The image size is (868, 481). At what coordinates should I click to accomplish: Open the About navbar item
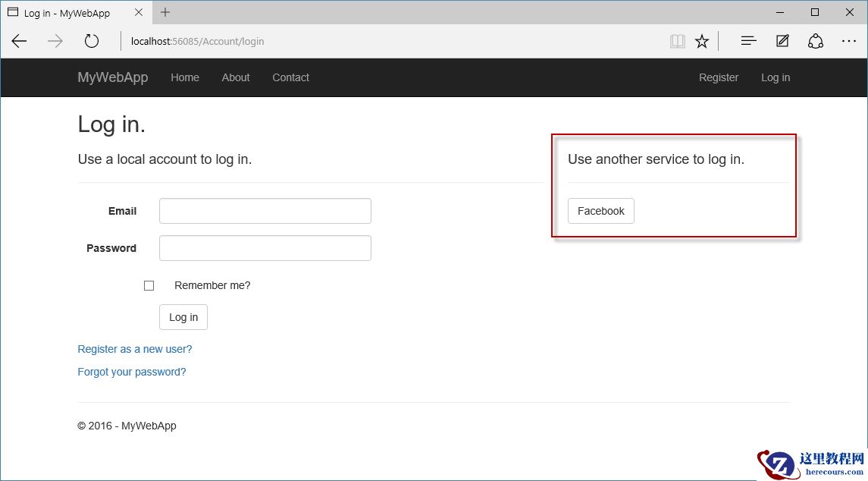[236, 77]
